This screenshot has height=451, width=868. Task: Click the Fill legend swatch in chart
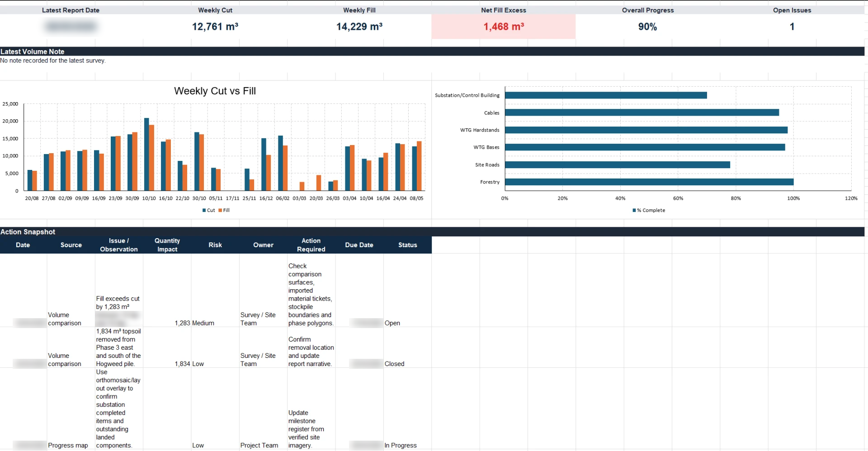pos(220,210)
